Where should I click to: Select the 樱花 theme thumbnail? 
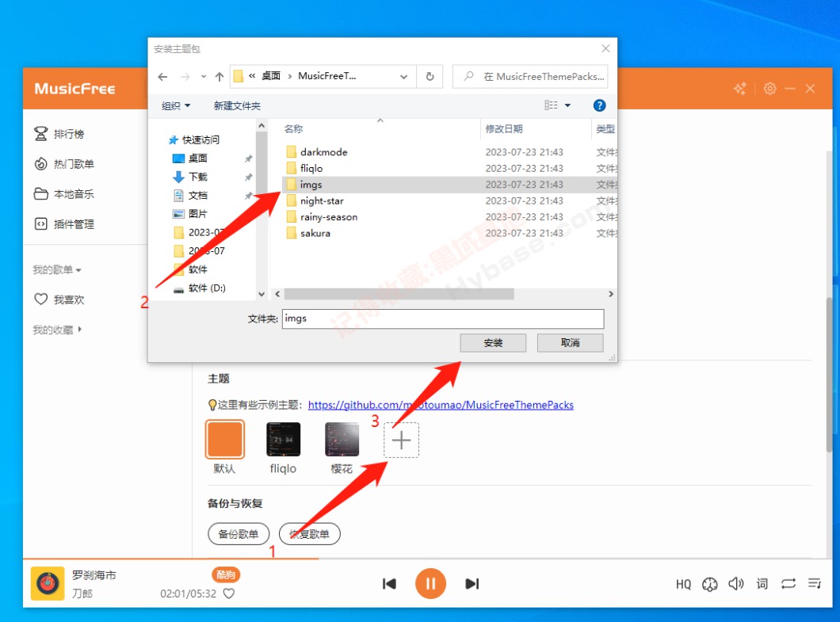342,439
